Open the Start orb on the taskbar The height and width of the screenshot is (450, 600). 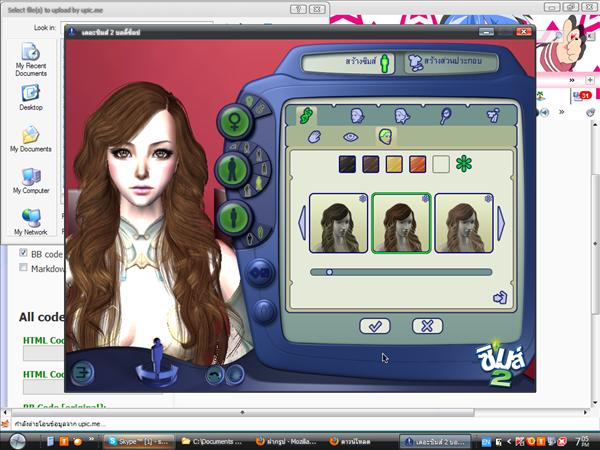tap(17, 442)
